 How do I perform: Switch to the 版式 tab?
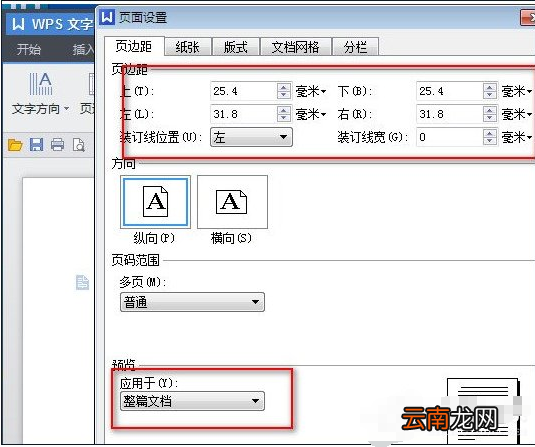[235, 47]
